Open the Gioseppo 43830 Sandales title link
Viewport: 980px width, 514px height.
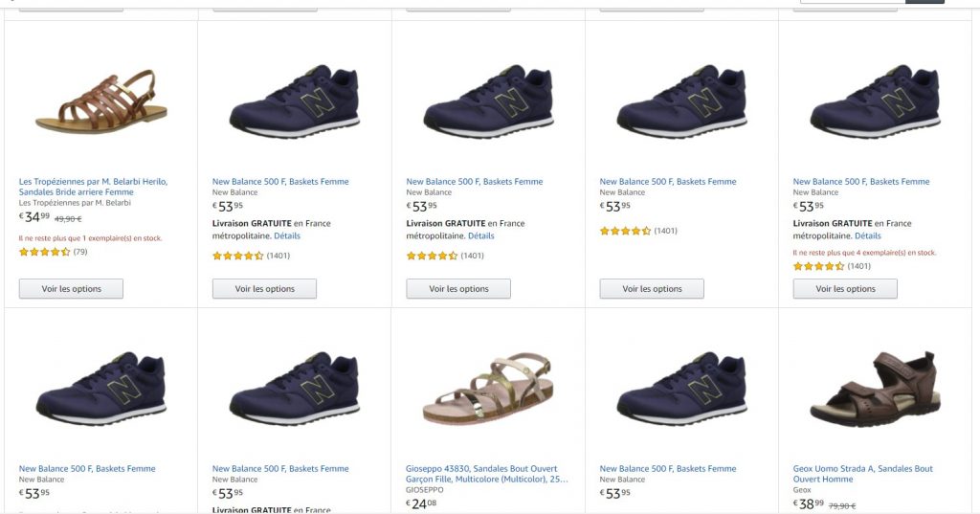point(486,474)
